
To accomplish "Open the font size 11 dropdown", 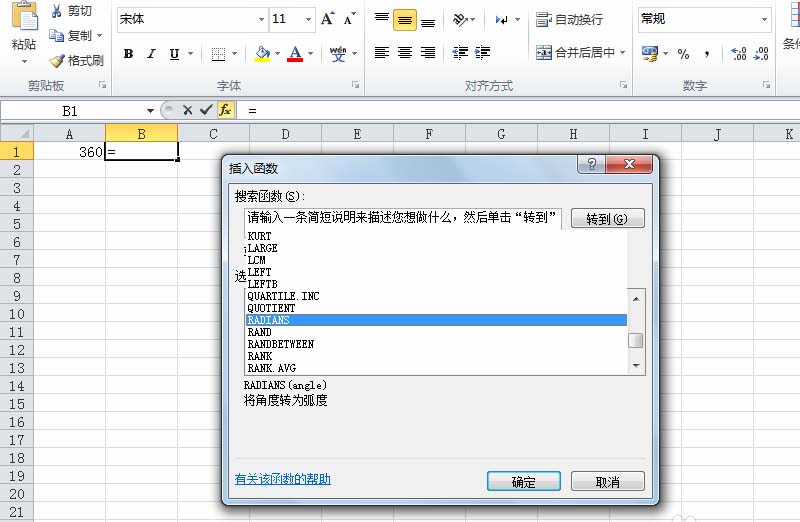I will click(308, 19).
